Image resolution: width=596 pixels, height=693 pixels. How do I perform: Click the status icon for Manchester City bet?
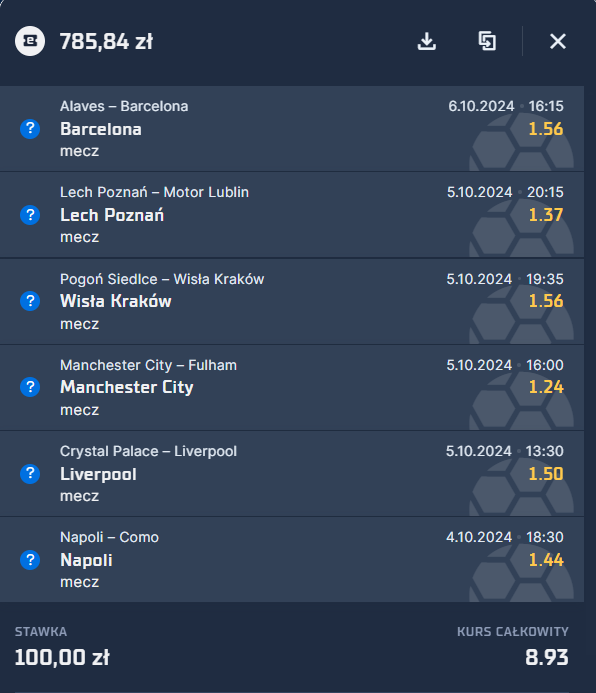tap(30, 387)
